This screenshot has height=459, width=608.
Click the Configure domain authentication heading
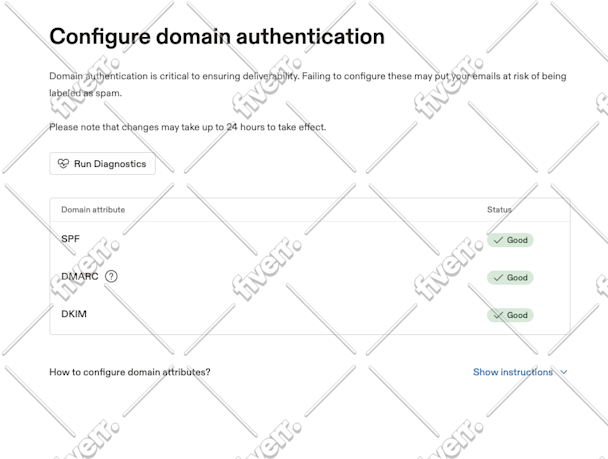click(217, 37)
